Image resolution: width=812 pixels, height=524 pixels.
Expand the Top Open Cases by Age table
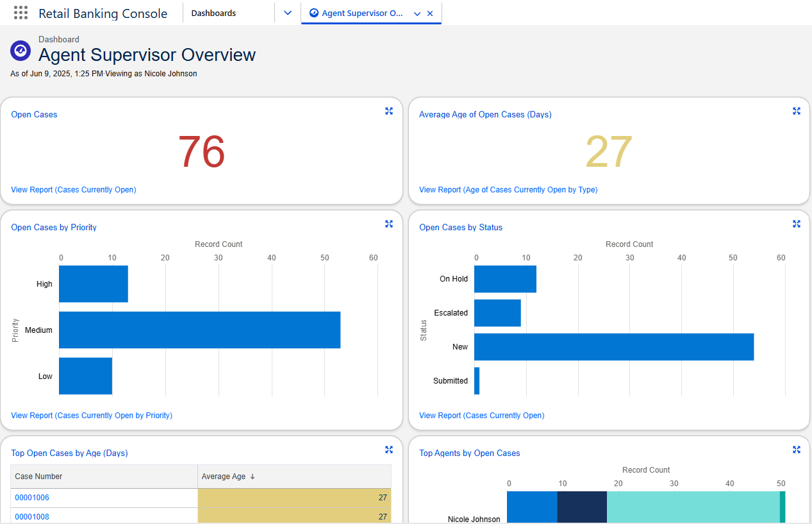[388, 450]
